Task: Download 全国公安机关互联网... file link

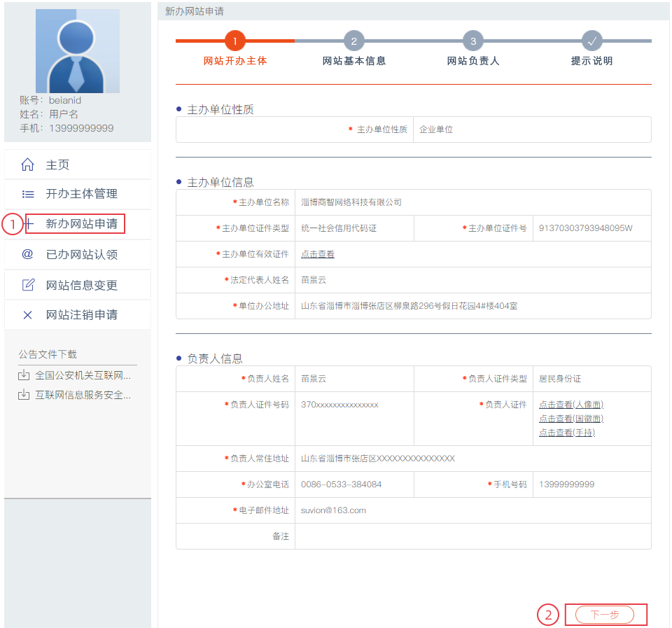Action: [x=83, y=375]
